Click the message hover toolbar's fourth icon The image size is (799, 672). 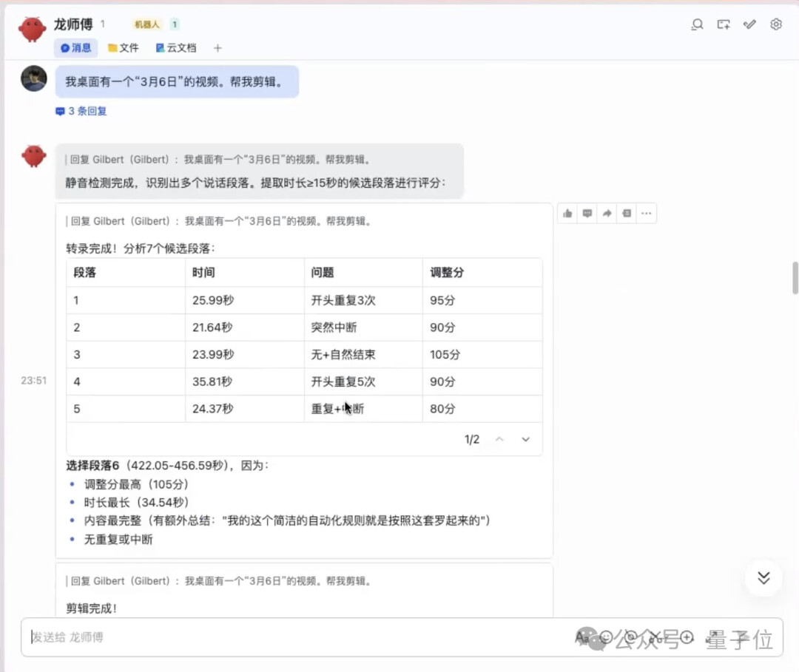(x=627, y=214)
